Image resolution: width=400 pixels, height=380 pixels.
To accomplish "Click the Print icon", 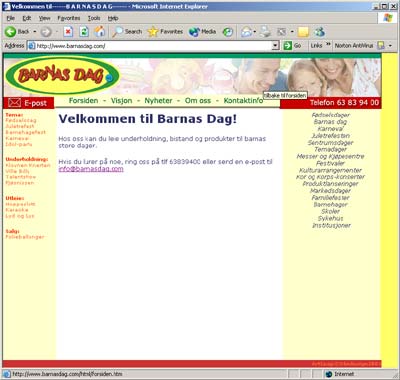I will point(266,32).
